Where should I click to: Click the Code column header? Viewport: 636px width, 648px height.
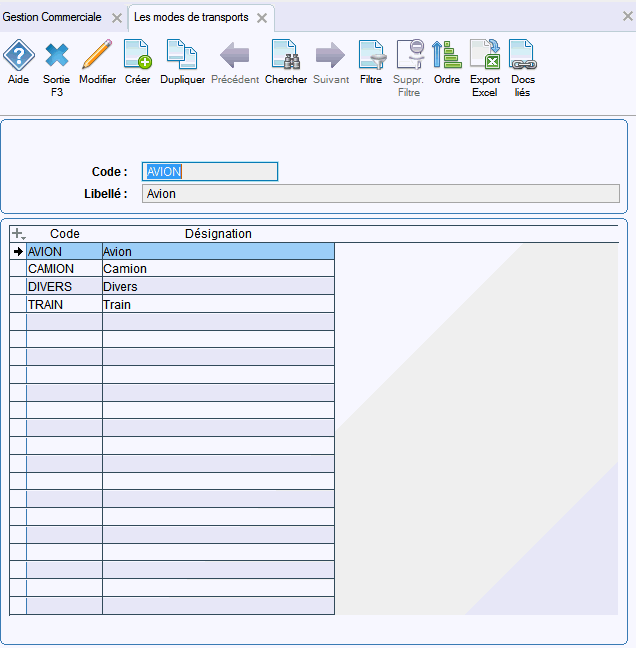click(64, 234)
